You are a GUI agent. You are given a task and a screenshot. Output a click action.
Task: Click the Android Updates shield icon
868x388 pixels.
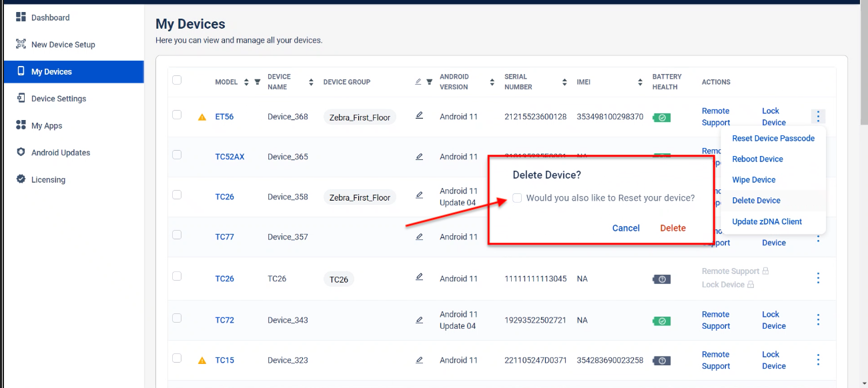(x=21, y=153)
